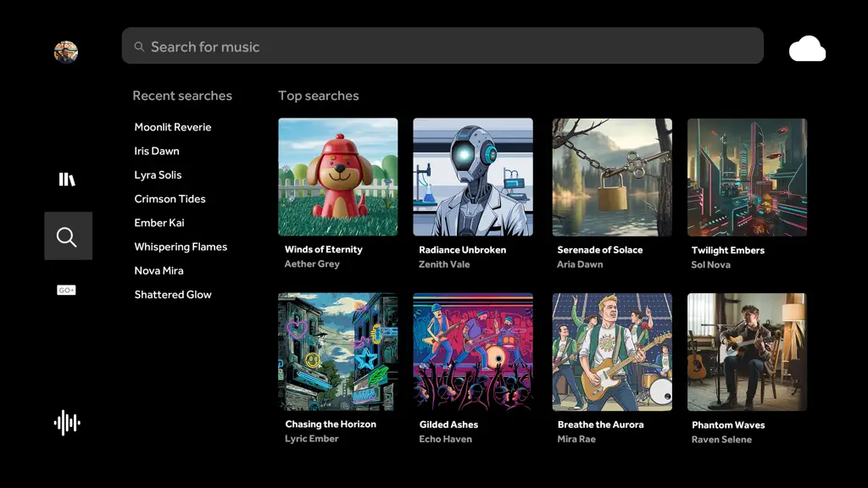Viewport: 868px width, 488px height.
Task: Open Twilight Embers neon city artwork
Action: [x=748, y=177]
